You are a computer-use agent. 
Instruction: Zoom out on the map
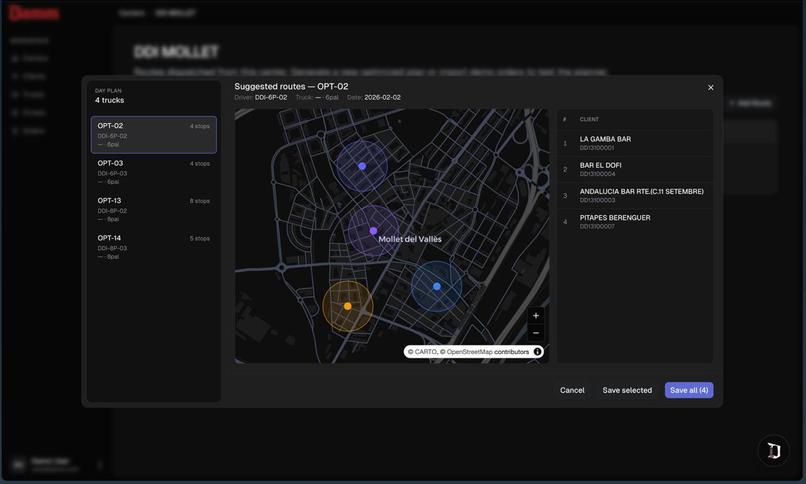536,333
